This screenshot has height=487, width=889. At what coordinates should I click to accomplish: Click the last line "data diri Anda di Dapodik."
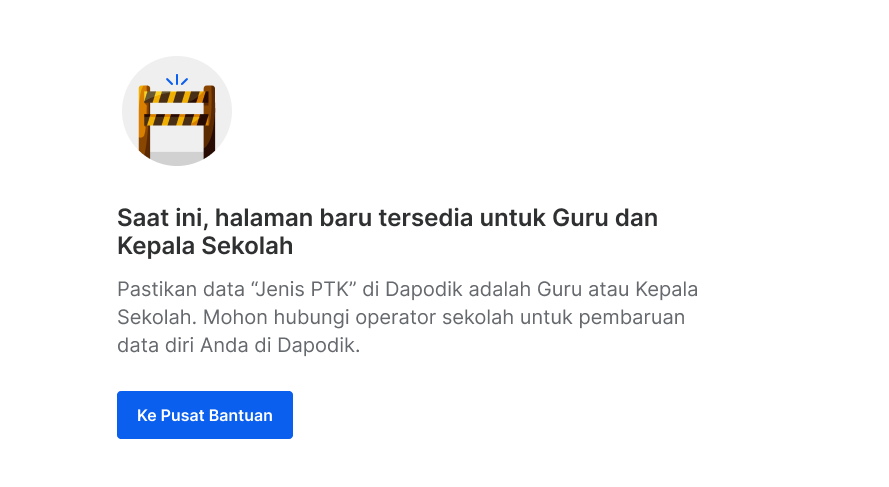coord(239,345)
